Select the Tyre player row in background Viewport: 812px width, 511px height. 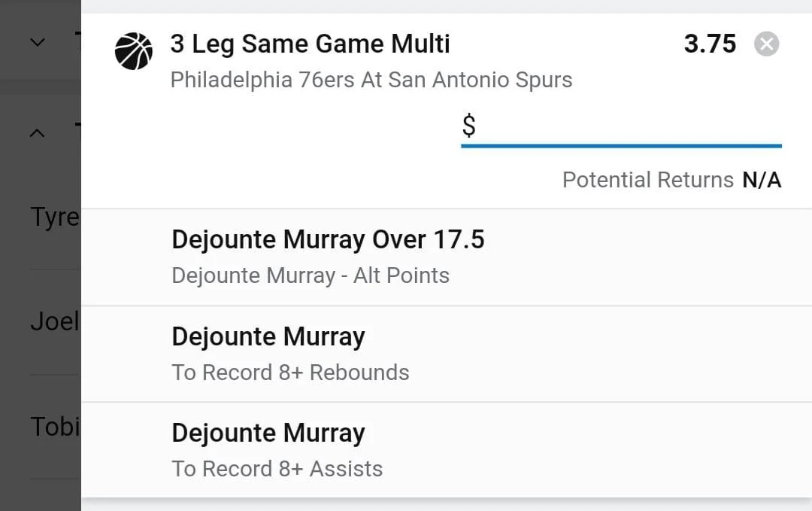[x=54, y=217]
